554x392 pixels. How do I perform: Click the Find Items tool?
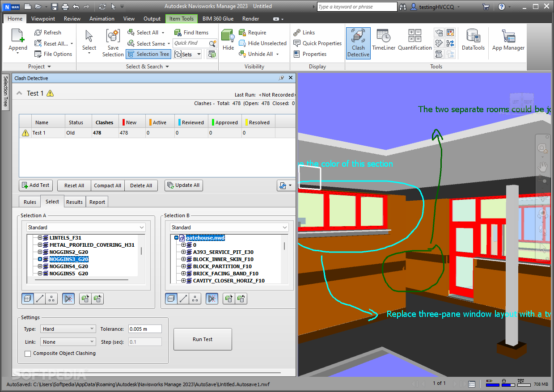pos(191,33)
